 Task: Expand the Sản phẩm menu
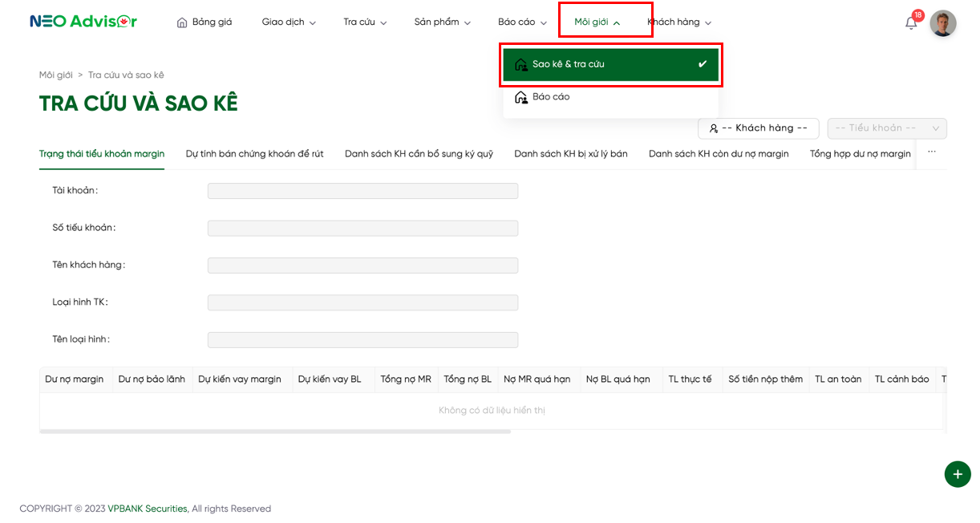pyautogui.click(x=443, y=22)
